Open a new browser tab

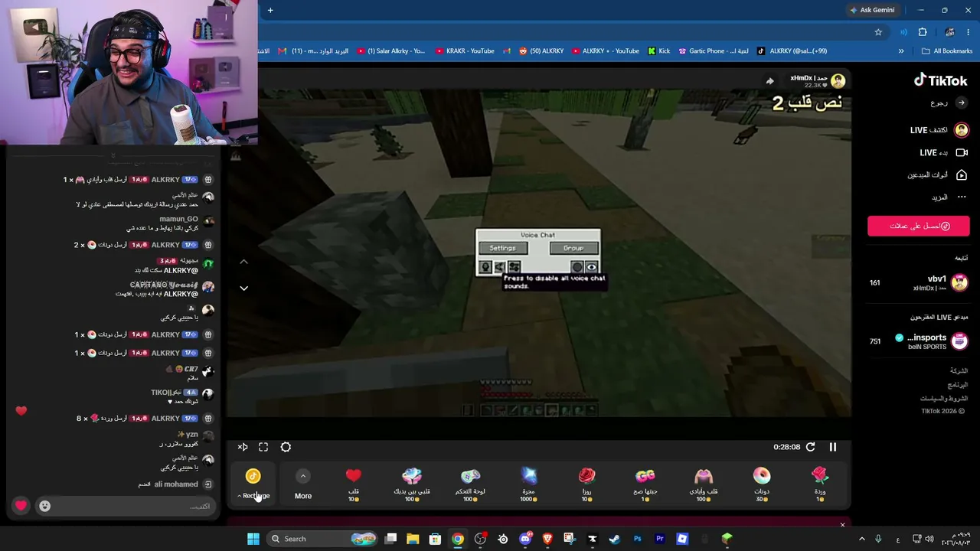(x=270, y=10)
